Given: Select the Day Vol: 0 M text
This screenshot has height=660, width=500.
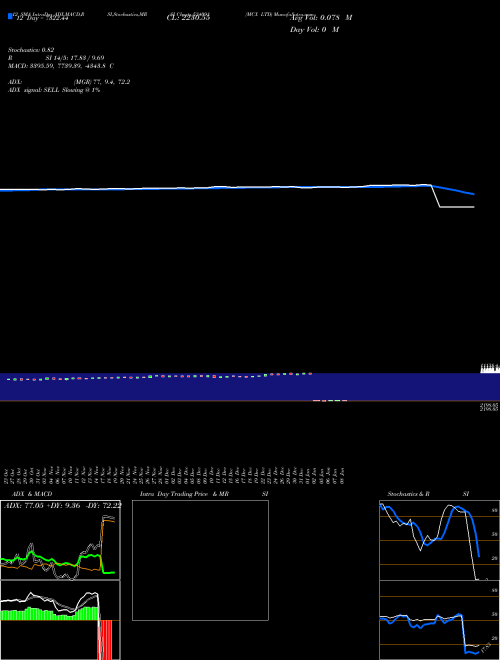Looking at the screenshot, I should point(314,30).
